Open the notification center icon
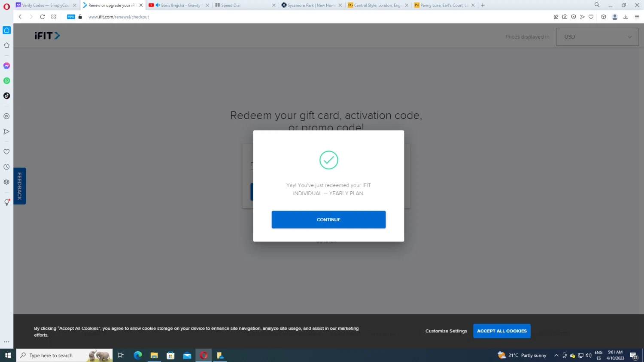Screen dimensions: 644x362 coord(634,355)
